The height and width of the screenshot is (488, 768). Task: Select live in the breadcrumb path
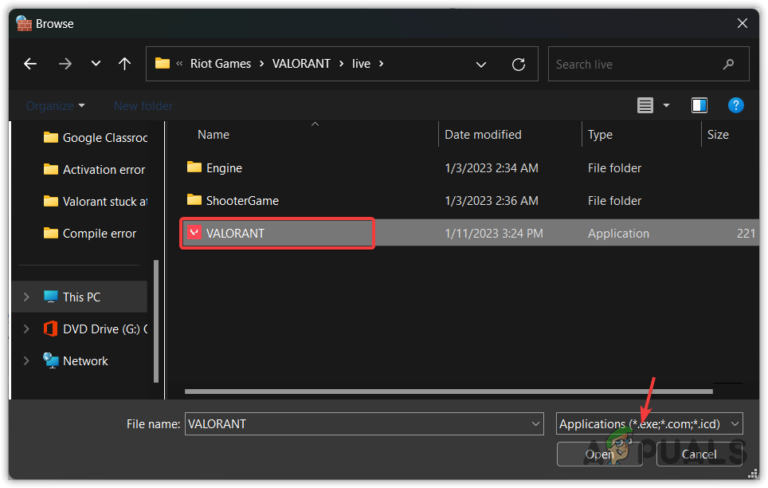tap(361, 64)
